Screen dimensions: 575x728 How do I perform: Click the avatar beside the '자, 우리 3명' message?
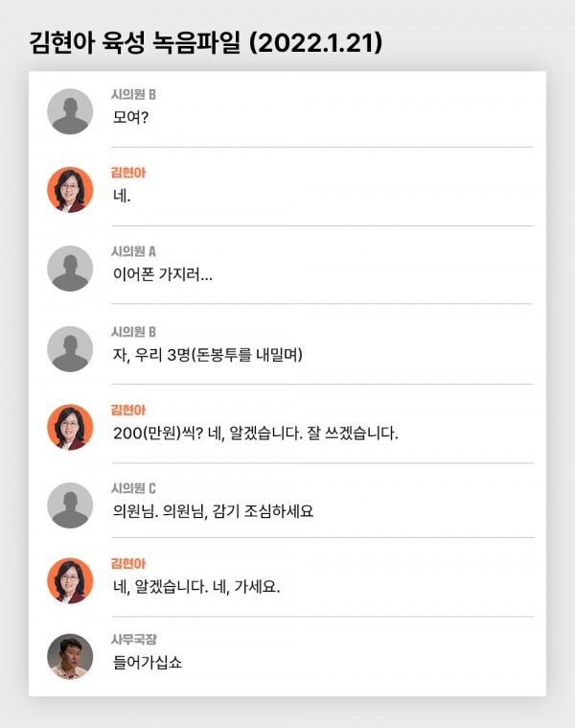tap(70, 348)
